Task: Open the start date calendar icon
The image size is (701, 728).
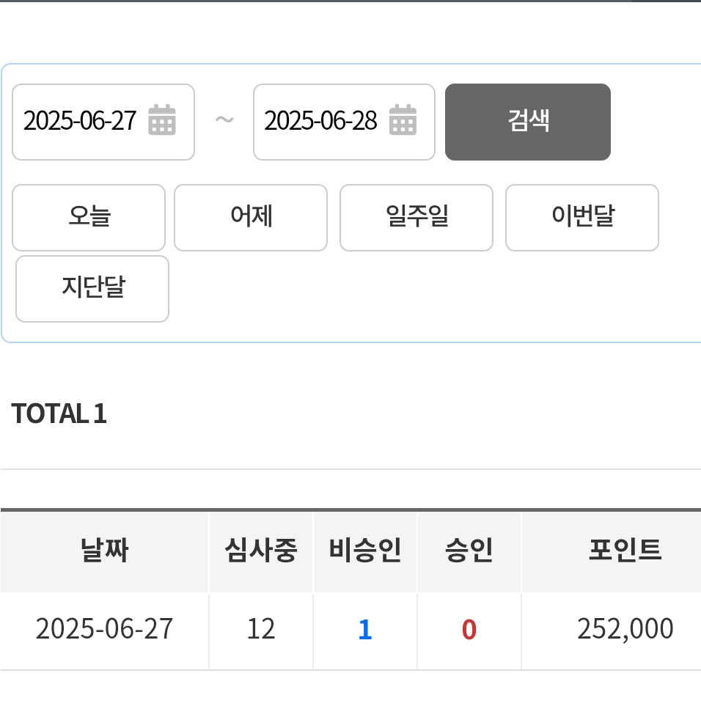Action: [x=162, y=120]
